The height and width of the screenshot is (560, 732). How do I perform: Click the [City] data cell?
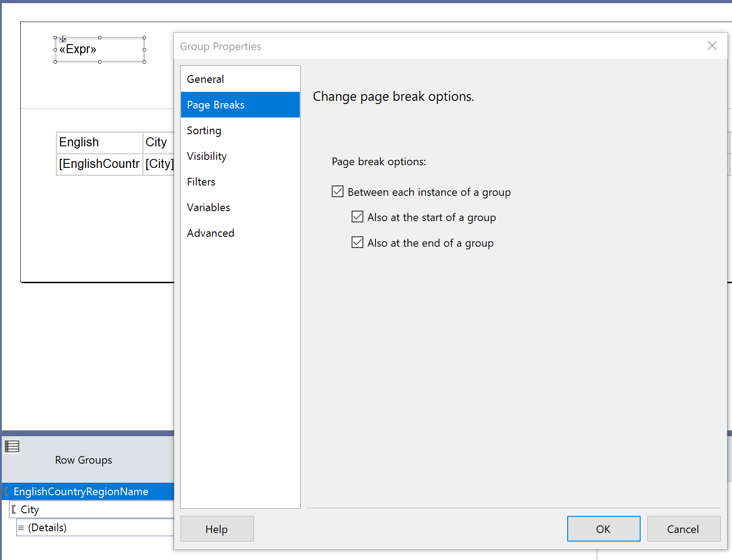[x=158, y=164]
